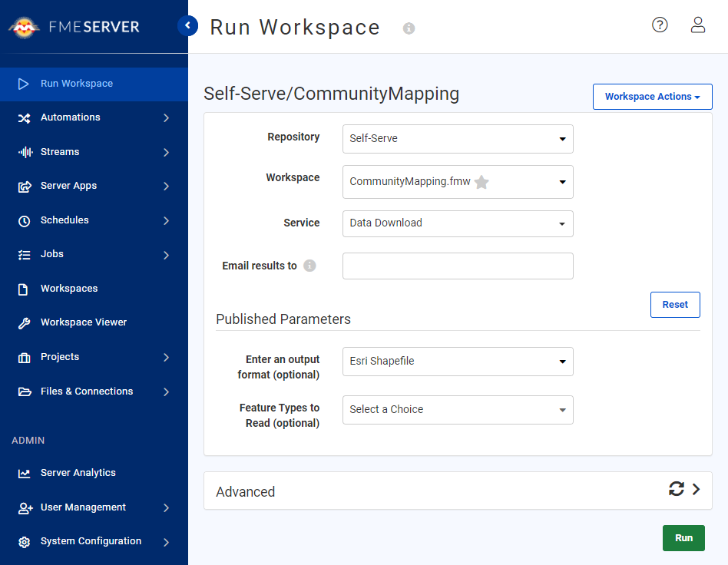Click the Schedules clock icon
Image resolution: width=728 pixels, height=565 pixels.
[x=24, y=221]
